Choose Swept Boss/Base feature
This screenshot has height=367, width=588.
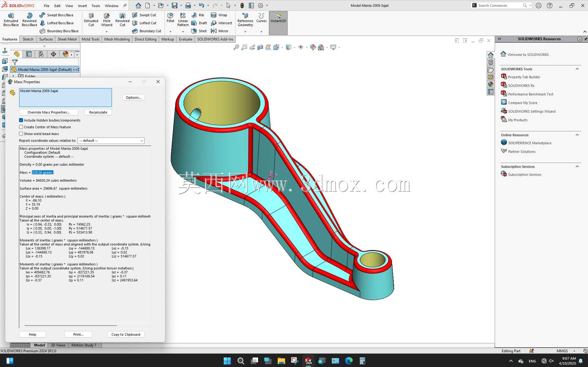[x=56, y=15]
